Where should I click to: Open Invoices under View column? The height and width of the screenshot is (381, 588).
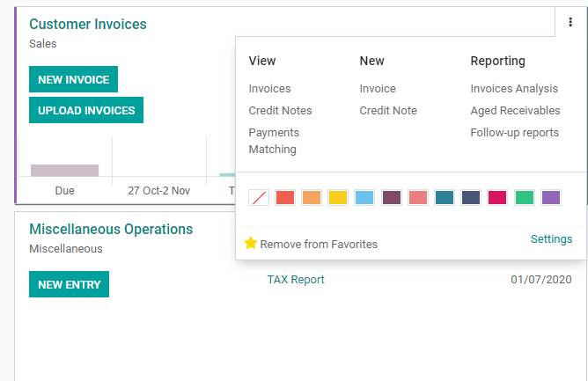pyautogui.click(x=269, y=89)
